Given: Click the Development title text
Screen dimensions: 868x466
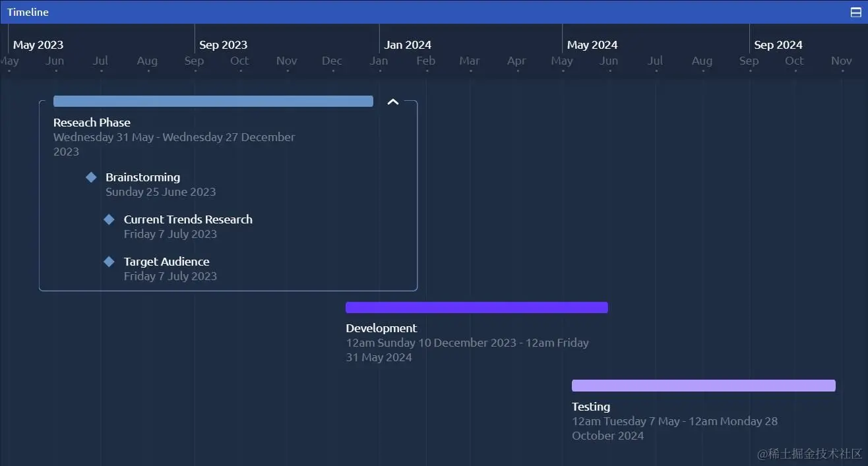Looking at the screenshot, I should (381, 328).
